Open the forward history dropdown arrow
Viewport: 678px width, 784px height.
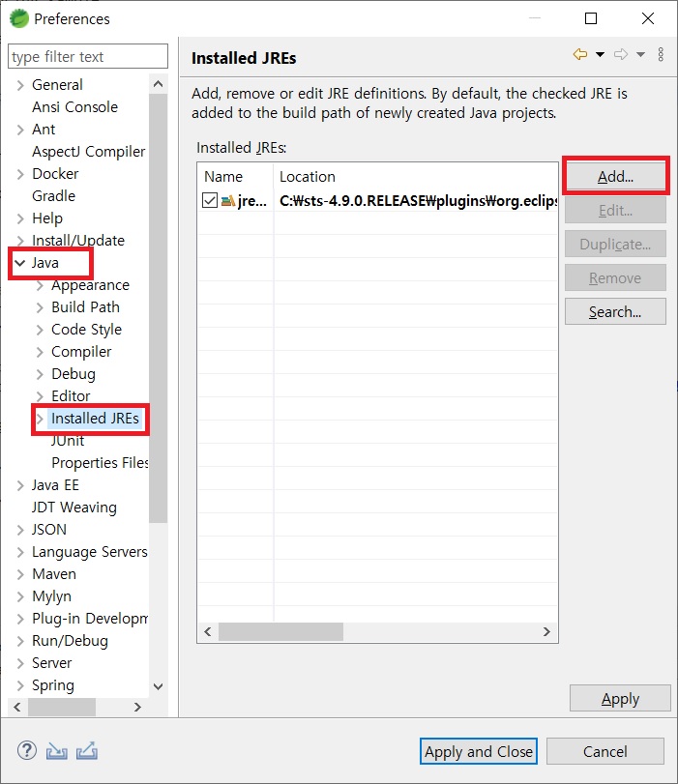click(640, 54)
